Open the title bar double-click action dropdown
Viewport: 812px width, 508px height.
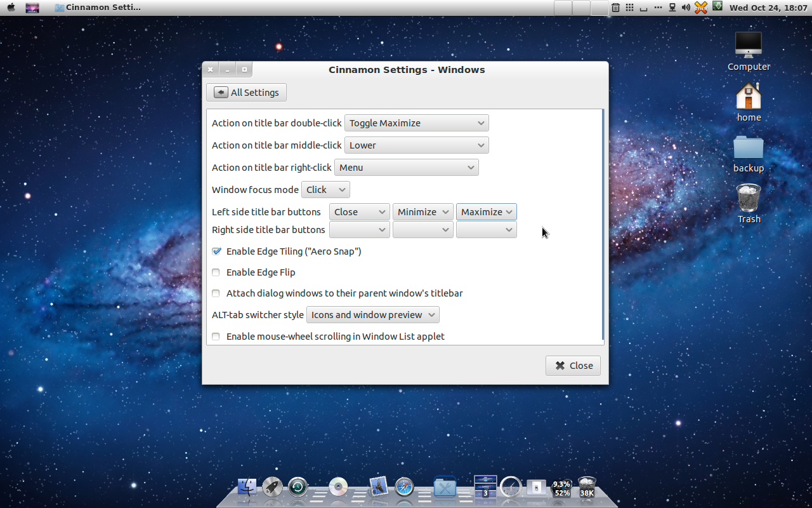(417, 123)
